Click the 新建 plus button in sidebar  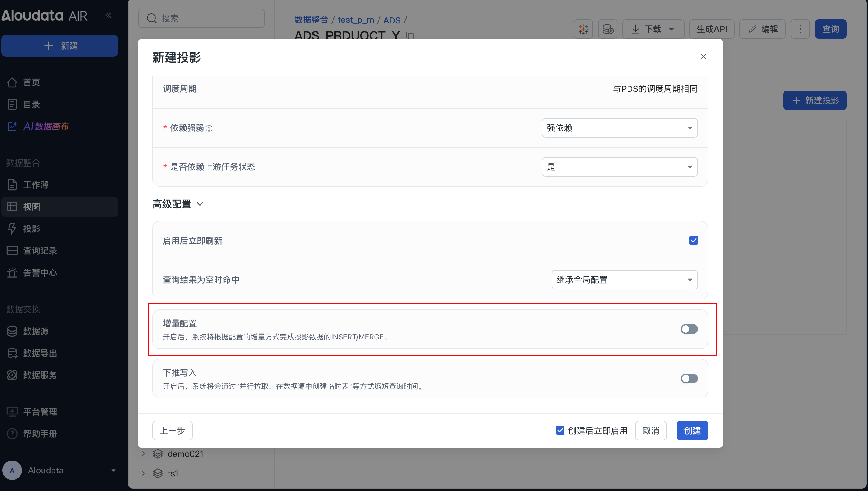[x=60, y=45]
